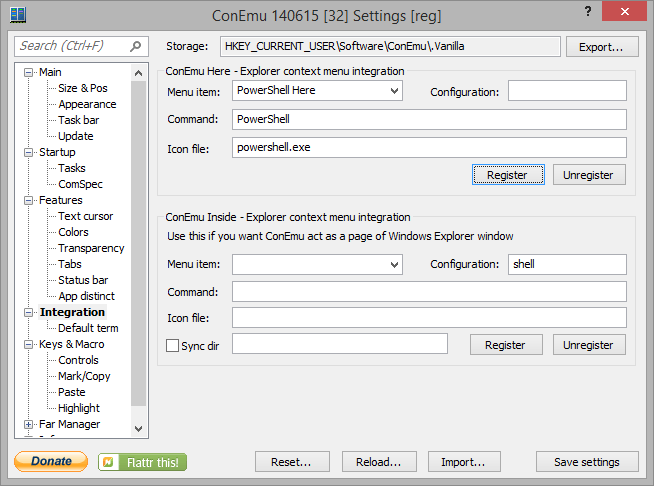This screenshot has width=654, height=486.
Task: Select the Status bar settings page
Action: pos(83,280)
